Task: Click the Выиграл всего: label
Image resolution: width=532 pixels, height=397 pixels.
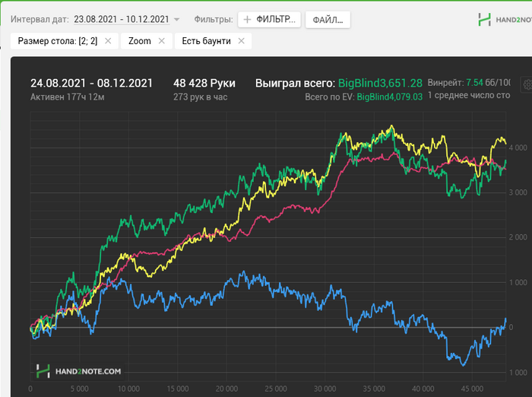Action: [x=295, y=83]
